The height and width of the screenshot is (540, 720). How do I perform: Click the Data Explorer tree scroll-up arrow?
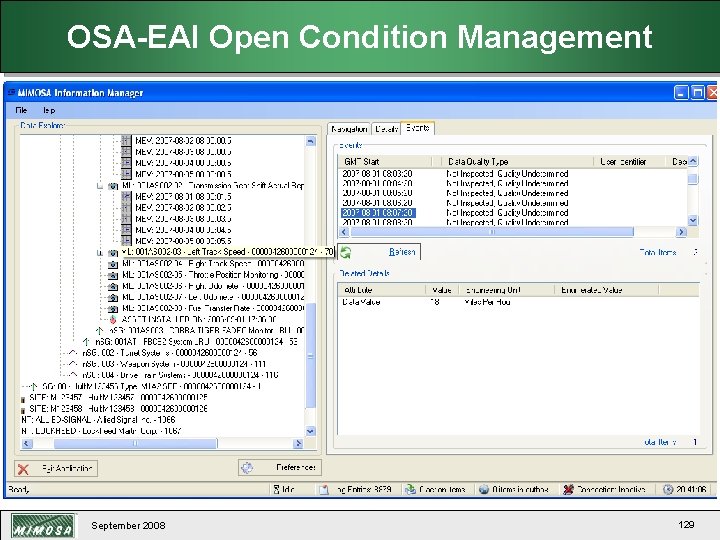tap(311, 141)
